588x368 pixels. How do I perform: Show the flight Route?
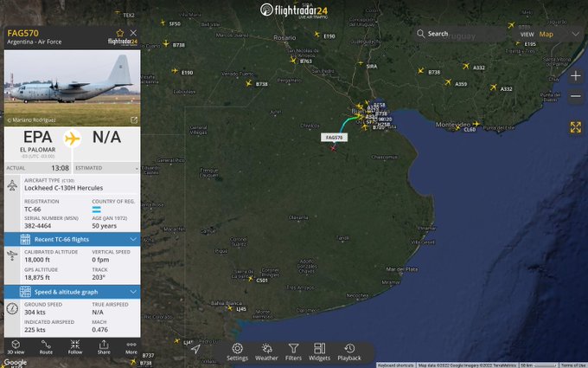46,347
